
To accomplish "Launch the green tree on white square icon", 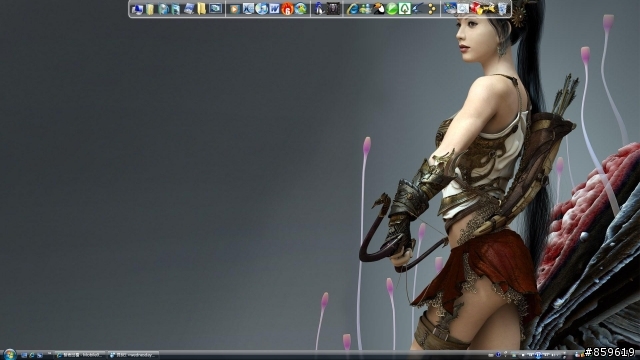I will pos(404,9).
